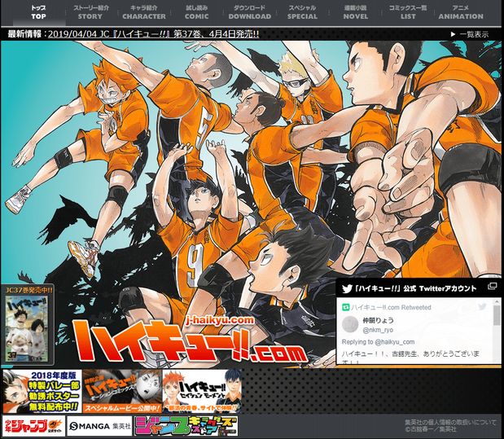Image resolution: width=504 pixels, height=439 pixels.
Task: Visit the SPECIAL menu item
Action: (302, 13)
